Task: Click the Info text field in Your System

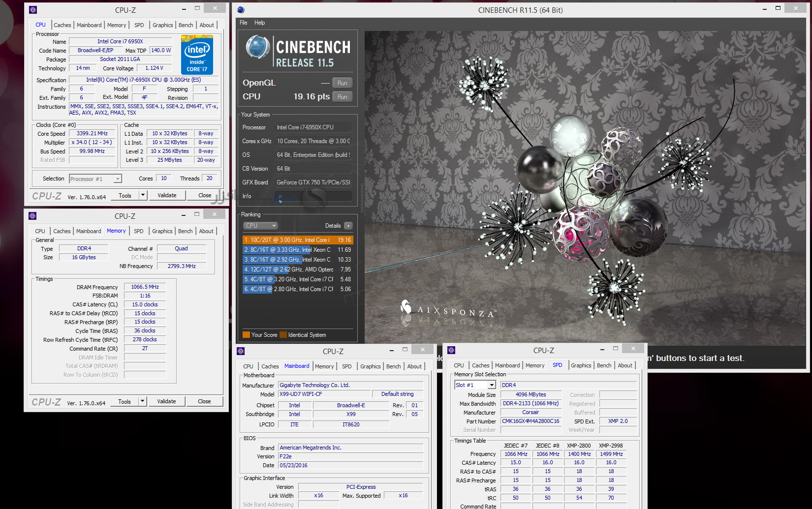Action: pyautogui.click(x=313, y=196)
